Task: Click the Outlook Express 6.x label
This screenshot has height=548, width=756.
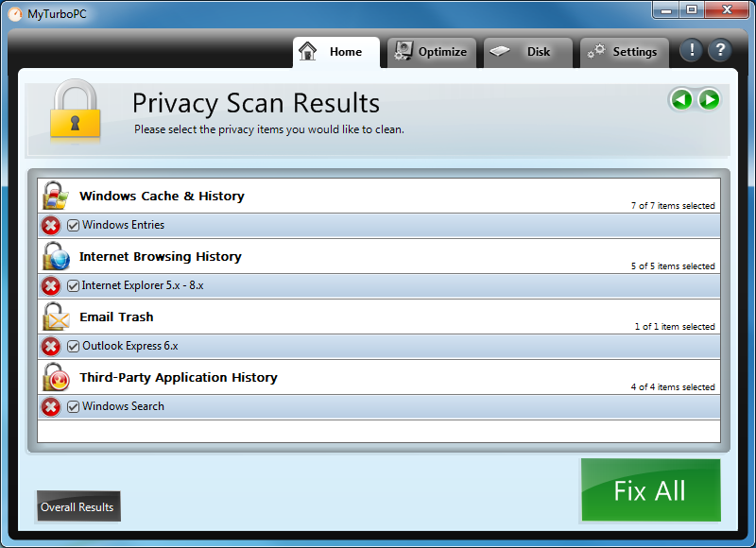Action: click(x=130, y=346)
